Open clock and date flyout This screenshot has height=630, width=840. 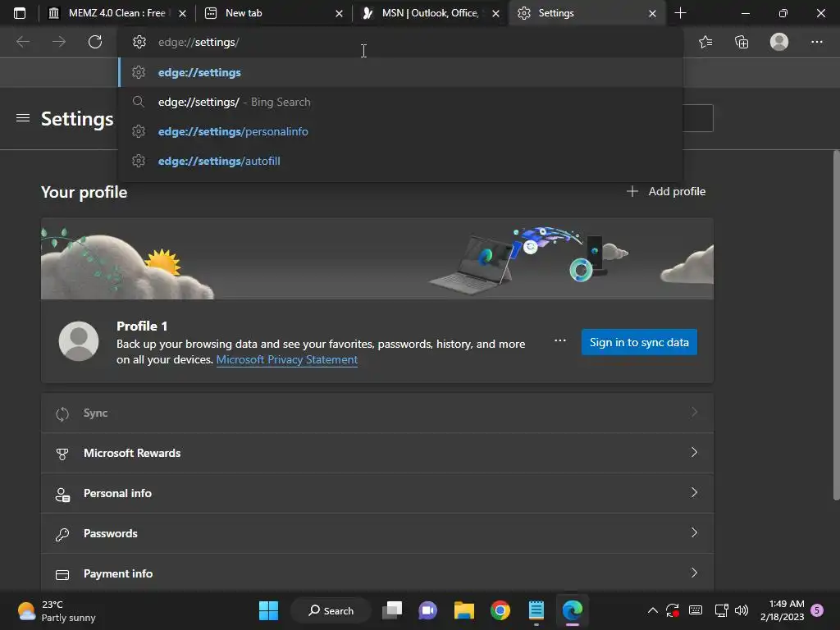[x=782, y=610]
